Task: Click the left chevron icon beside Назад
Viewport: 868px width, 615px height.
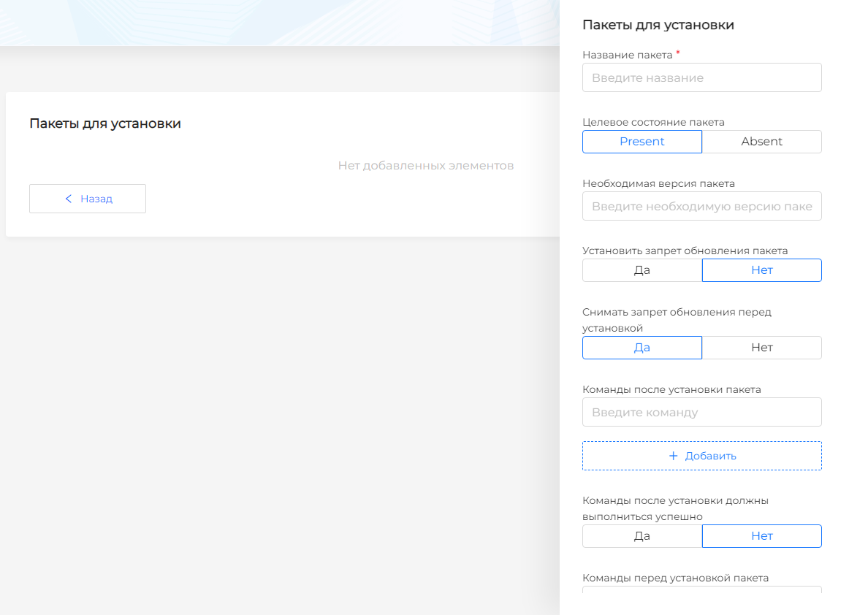Action: 69,199
